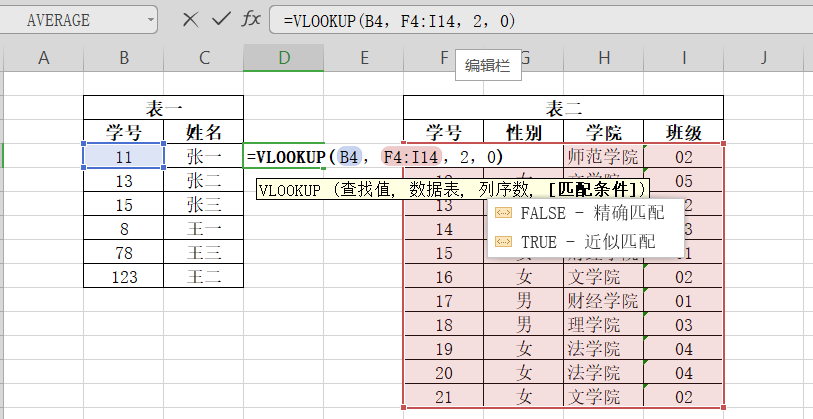Click the 班级 header cell
The image size is (813, 419).
684,132
